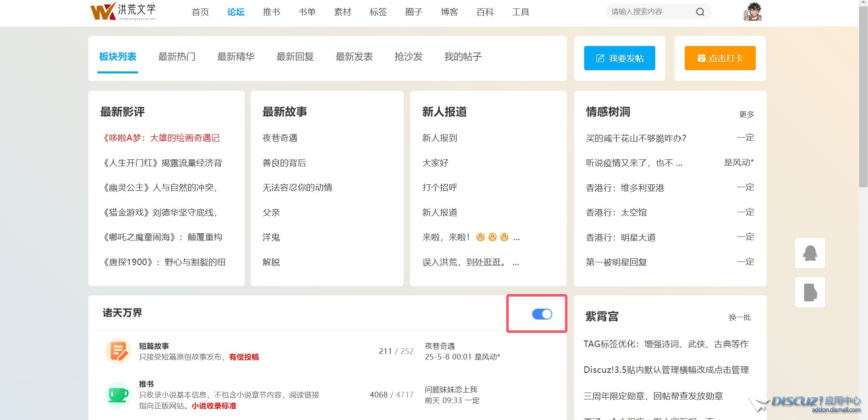
Task: Select the 抢沙发 tab
Action: point(408,57)
